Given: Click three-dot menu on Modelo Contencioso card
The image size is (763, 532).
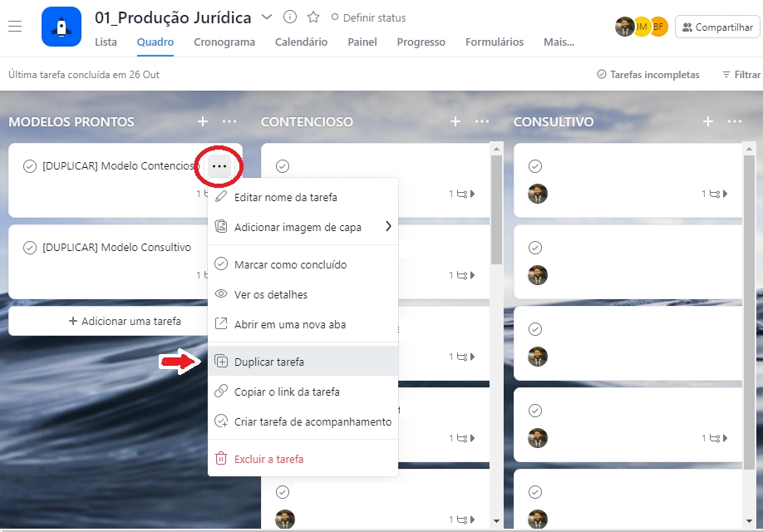Looking at the screenshot, I should [x=219, y=166].
